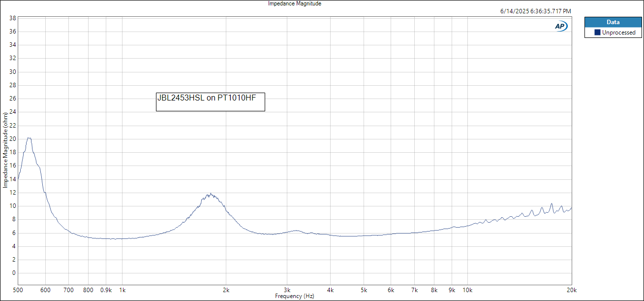Click the 38 ohm axis tick label
Screen dimensions: 644x301
coord(13,18)
